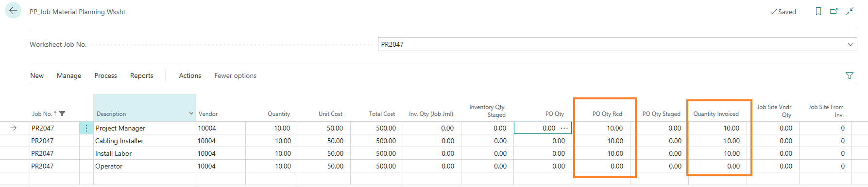Click the Saved status indicator
The width and height of the screenshot is (868, 187).
[783, 12]
